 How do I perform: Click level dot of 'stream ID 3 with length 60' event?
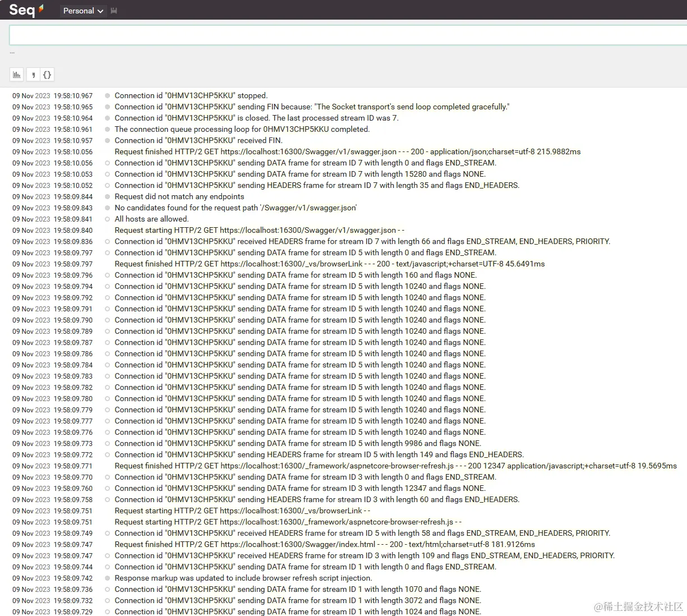pos(107,500)
